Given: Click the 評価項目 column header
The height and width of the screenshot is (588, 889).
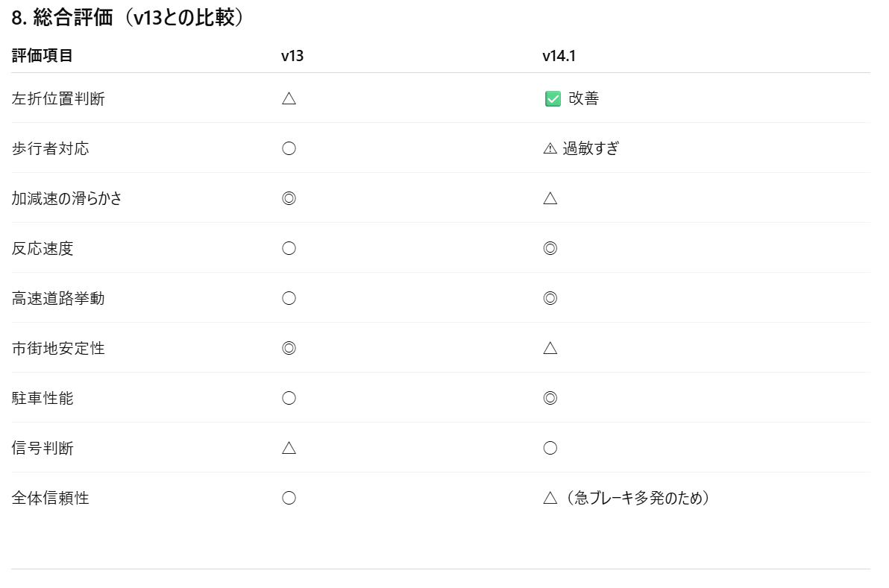Looking at the screenshot, I should tap(43, 56).
